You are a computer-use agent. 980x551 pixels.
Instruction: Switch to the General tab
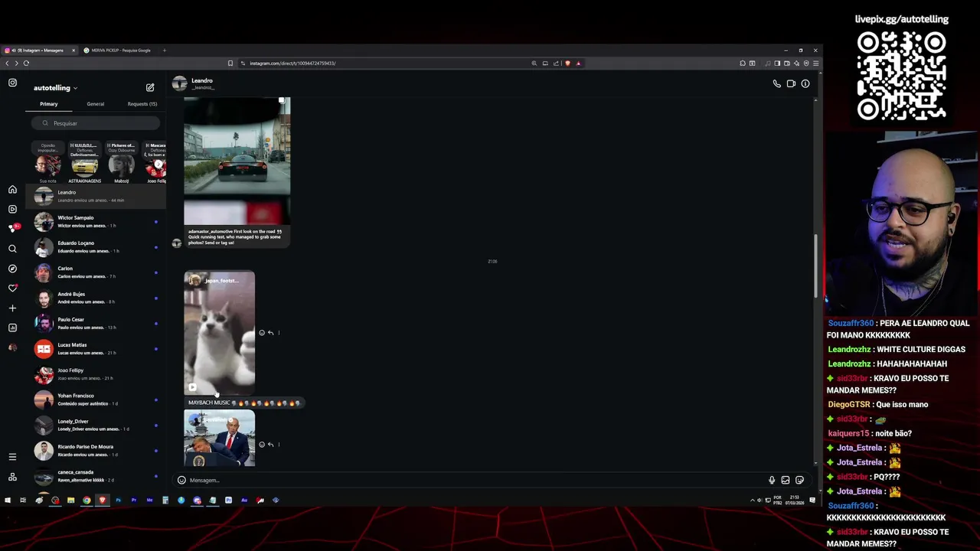tap(96, 104)
